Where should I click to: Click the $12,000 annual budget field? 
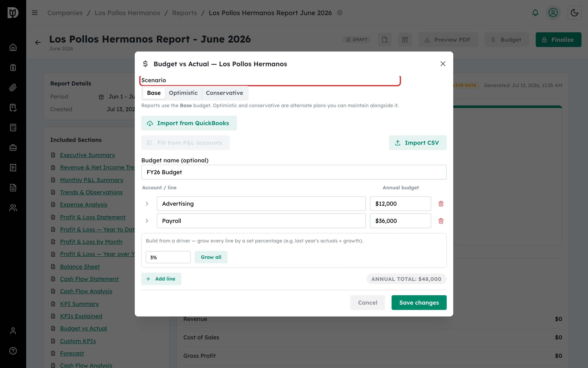(400, 204)
